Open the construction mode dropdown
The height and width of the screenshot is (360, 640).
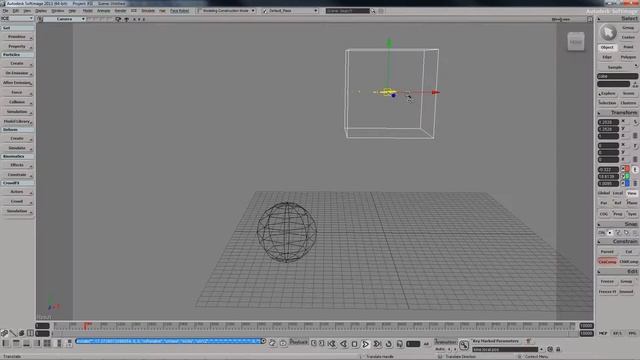click(x=227, y=11)
